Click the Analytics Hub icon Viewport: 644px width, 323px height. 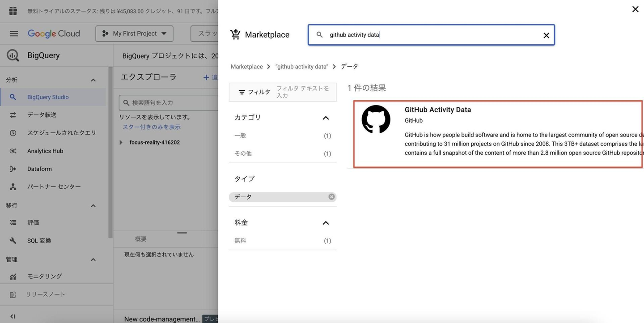(x=13, y=151)
